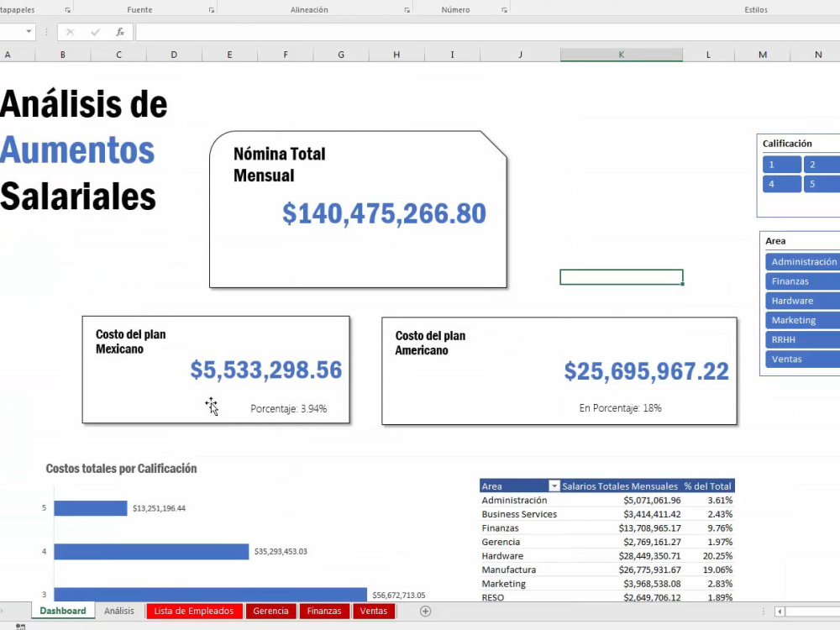
Task: Select Calificación slicer item 5
Action: click(x=822, y=184)
